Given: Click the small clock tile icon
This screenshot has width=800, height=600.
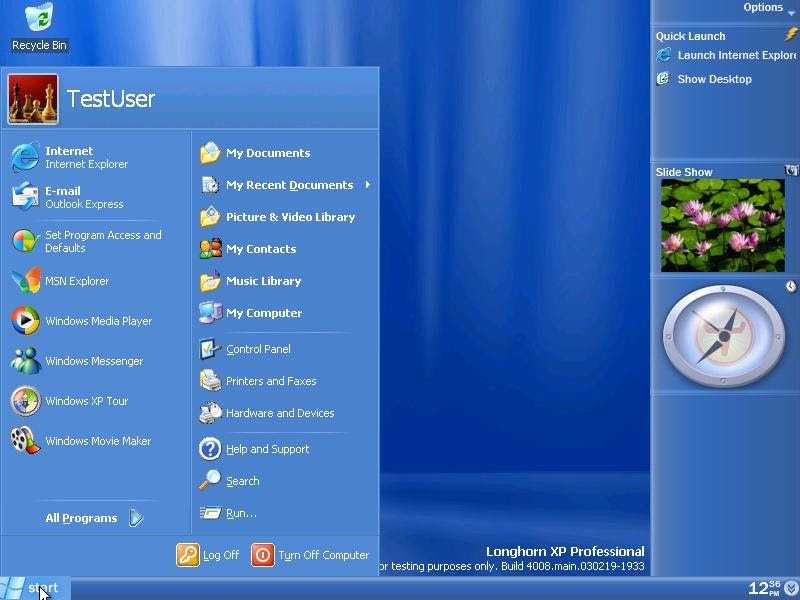Looking at the screenshot, I should (791, 286).
